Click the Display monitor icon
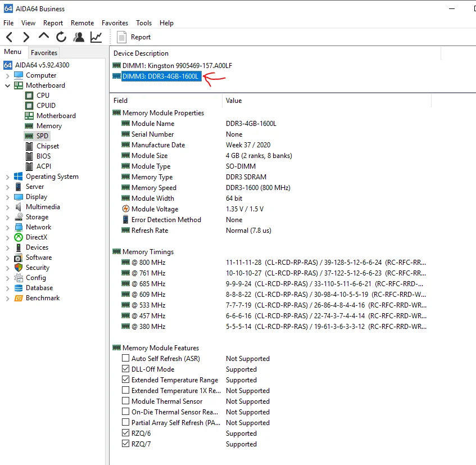The height and width of the screenshot is (465, 476). click(x=19, y=197)
